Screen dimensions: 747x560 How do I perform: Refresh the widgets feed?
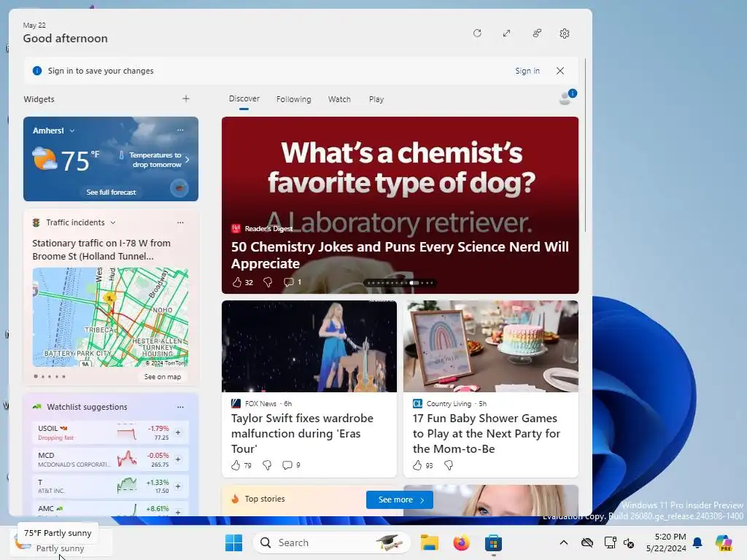(477, 34)
